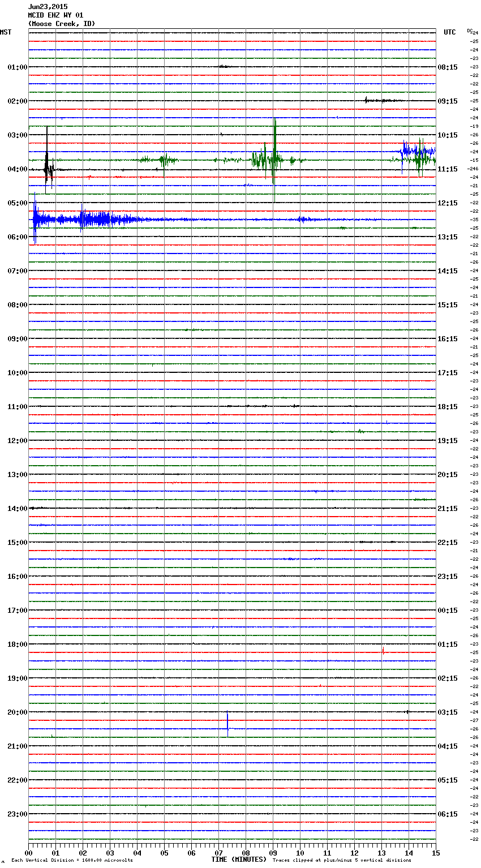Click the 14:00 MST time label
The width and height of the screenshot is (481, 868).
(x=18, y=509)
